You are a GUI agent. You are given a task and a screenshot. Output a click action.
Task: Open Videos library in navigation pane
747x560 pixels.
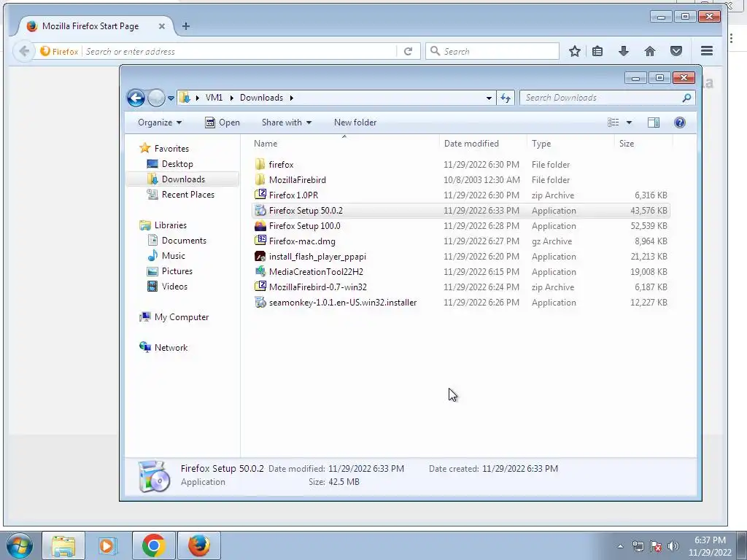[174, 286]
